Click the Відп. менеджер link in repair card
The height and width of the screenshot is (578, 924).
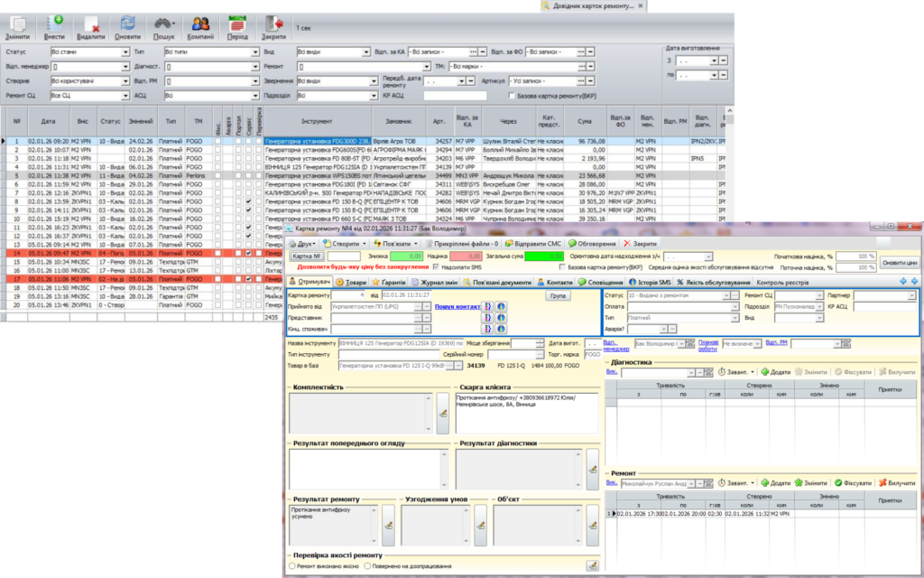[x=616, y=344]
